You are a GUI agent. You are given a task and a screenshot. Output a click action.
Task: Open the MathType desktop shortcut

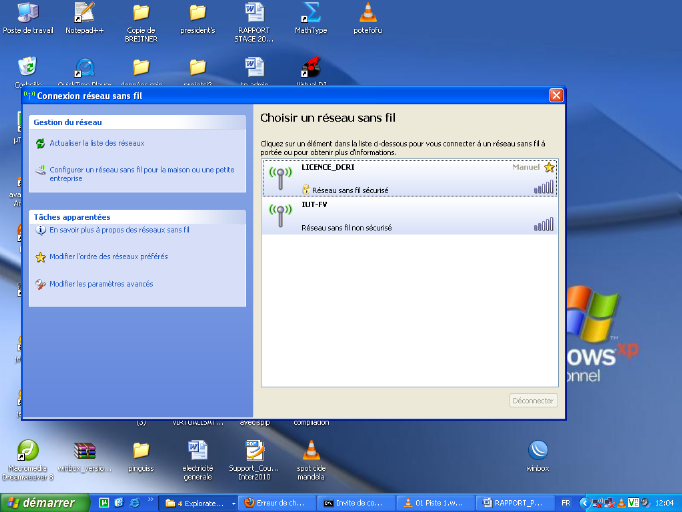tap(311, 13)
